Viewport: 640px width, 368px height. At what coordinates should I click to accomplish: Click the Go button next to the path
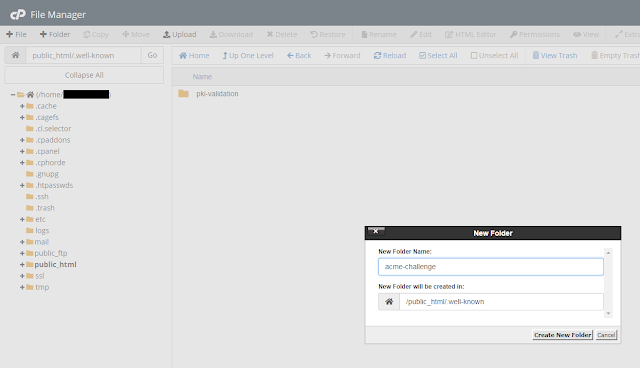pyautogui.click(x=152, y=55)
